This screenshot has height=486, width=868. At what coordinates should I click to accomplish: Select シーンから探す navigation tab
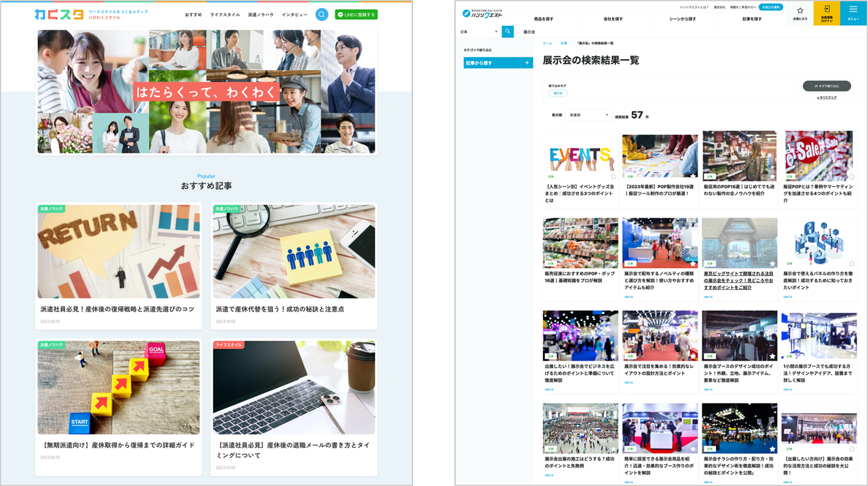682,19
